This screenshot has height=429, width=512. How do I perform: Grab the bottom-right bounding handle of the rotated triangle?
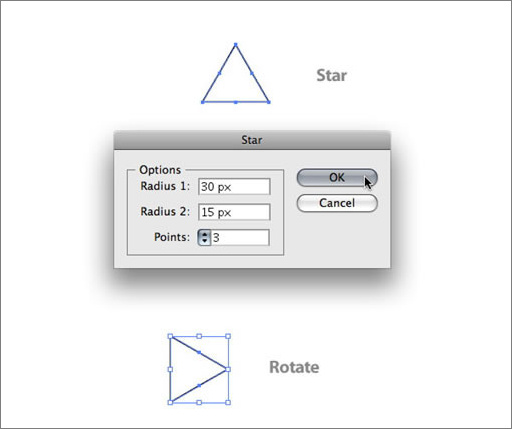pos(228,403)
